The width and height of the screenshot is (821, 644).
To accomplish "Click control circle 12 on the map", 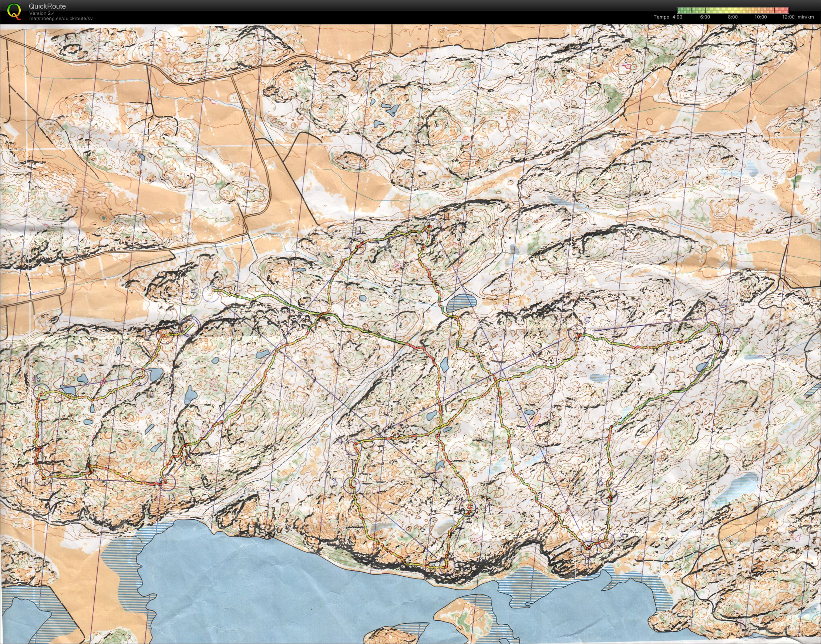I will [x=357, y=247].
